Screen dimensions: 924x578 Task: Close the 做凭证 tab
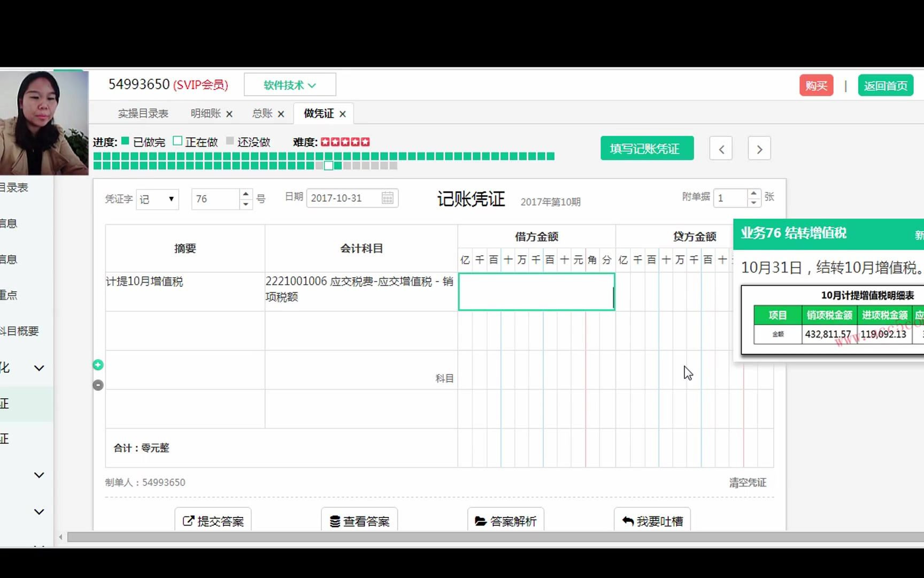coord(343,114)
